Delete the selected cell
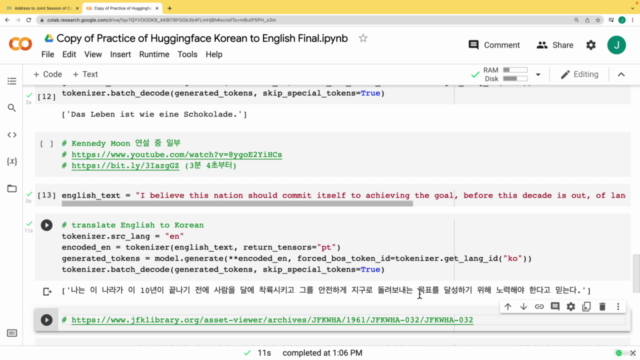The height and width of the screenshot is (360, 640). coord(602,307)
